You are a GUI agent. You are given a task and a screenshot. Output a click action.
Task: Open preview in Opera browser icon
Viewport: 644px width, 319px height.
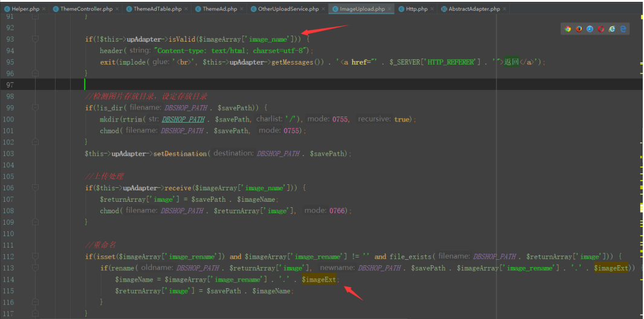click(601, 29)
